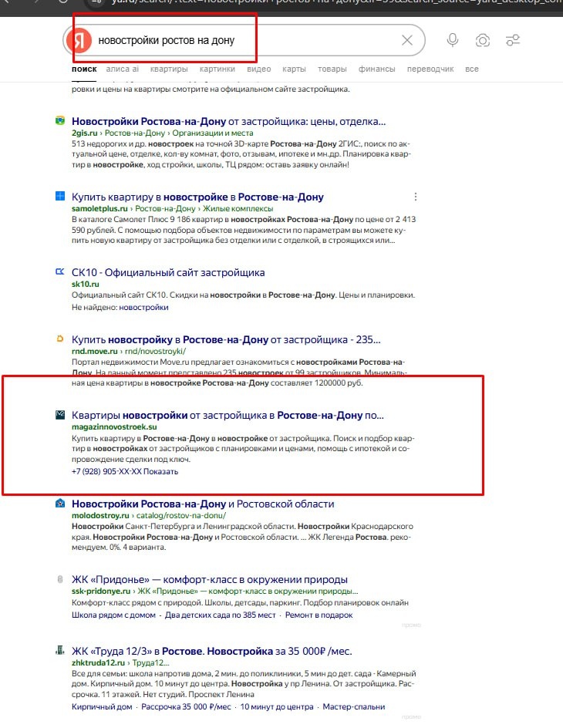Start voice search with microphone icon
The width and height of the screenshot is (563, 728).
(x=453, y=40)
